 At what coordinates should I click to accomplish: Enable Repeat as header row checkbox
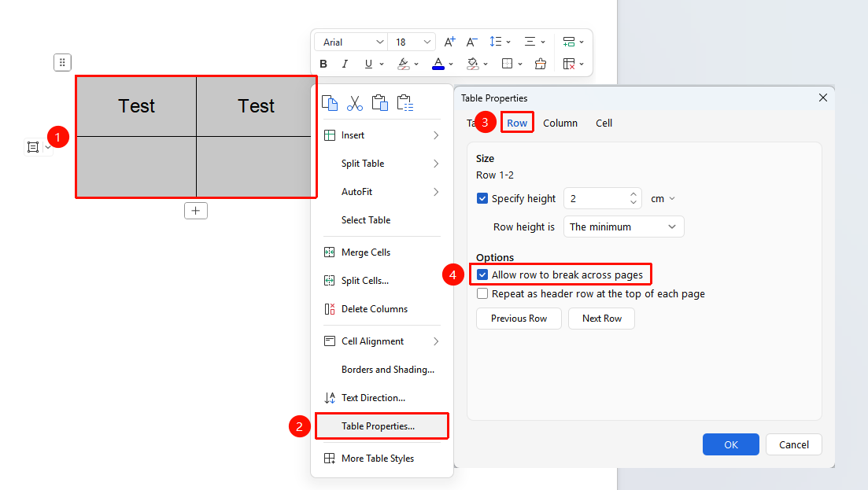point(482,293)
